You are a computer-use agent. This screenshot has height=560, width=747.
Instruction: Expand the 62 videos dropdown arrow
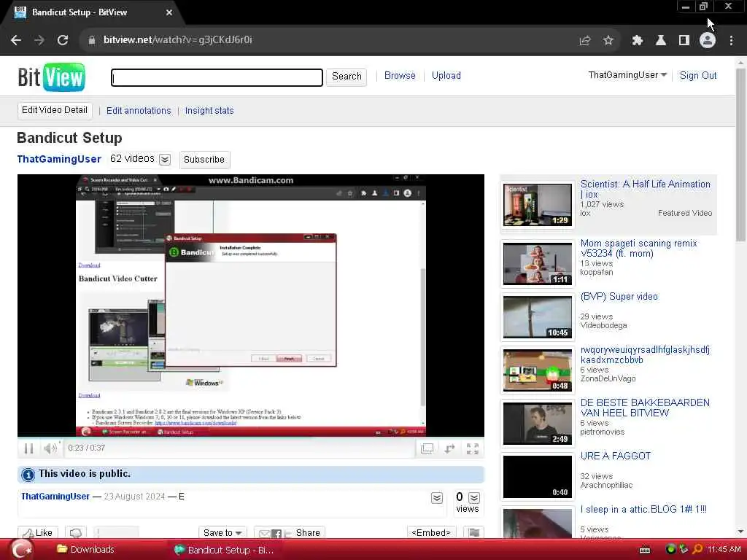pos(165,160)
